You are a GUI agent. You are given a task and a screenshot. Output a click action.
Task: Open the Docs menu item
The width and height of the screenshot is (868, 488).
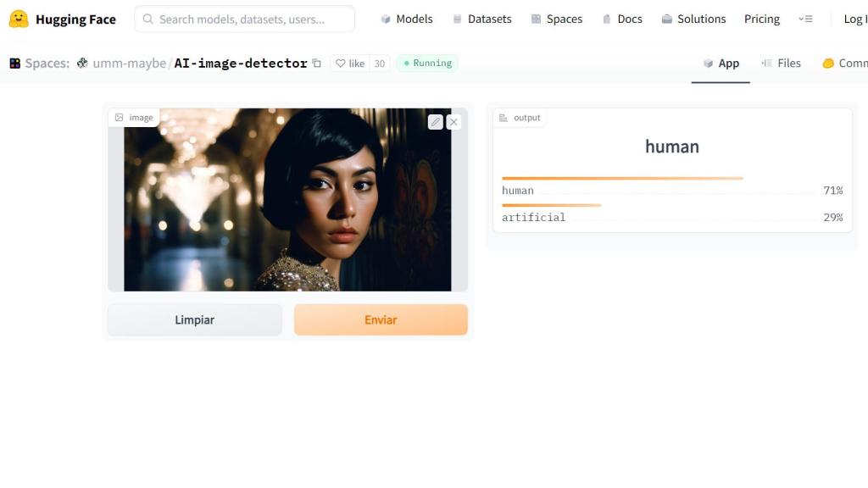coord(623,19)
